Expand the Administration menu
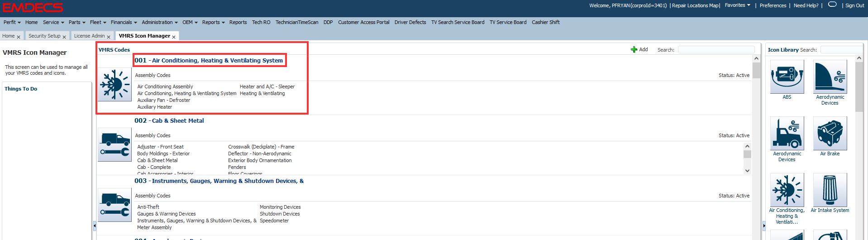The width and height of the screenshot is (868, 240). point(160,22)
